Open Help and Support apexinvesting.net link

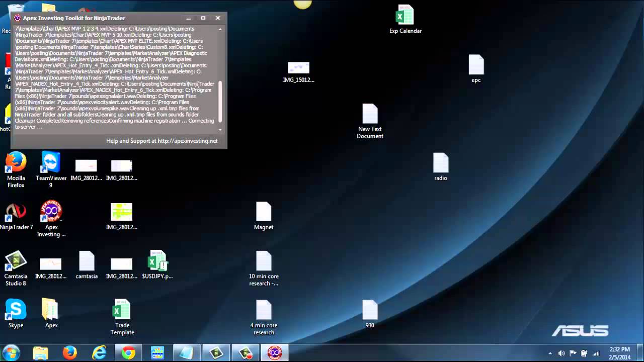(x=162, y=141)
